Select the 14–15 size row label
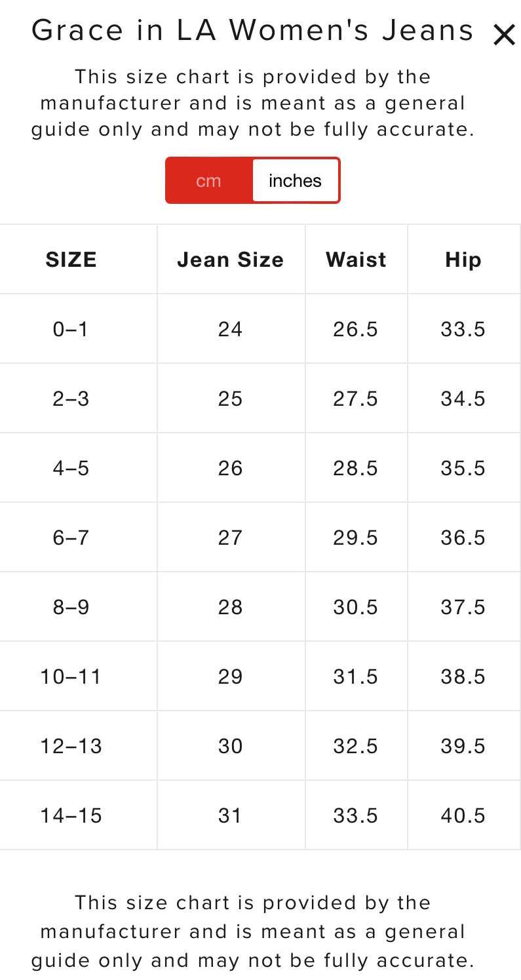The image size is (521, 980). pyautogui.click(x=71, y=815)
